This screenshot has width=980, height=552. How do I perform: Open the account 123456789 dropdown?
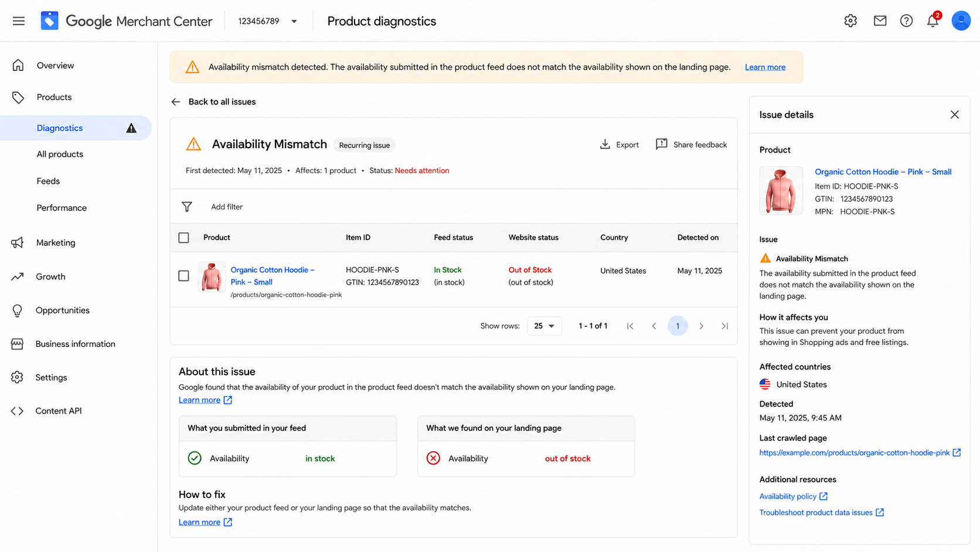[268, 21]
